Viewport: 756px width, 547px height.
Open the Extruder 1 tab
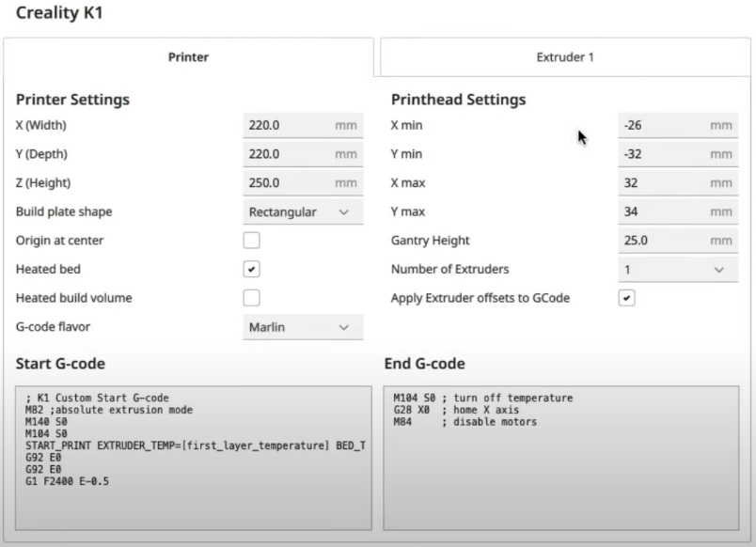click(565, 57)
